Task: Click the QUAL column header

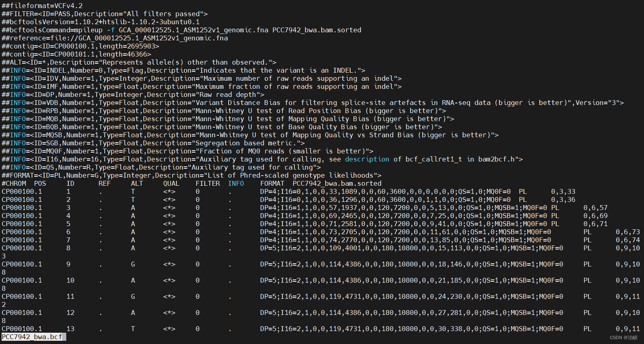Action: (x=171, y=183)
